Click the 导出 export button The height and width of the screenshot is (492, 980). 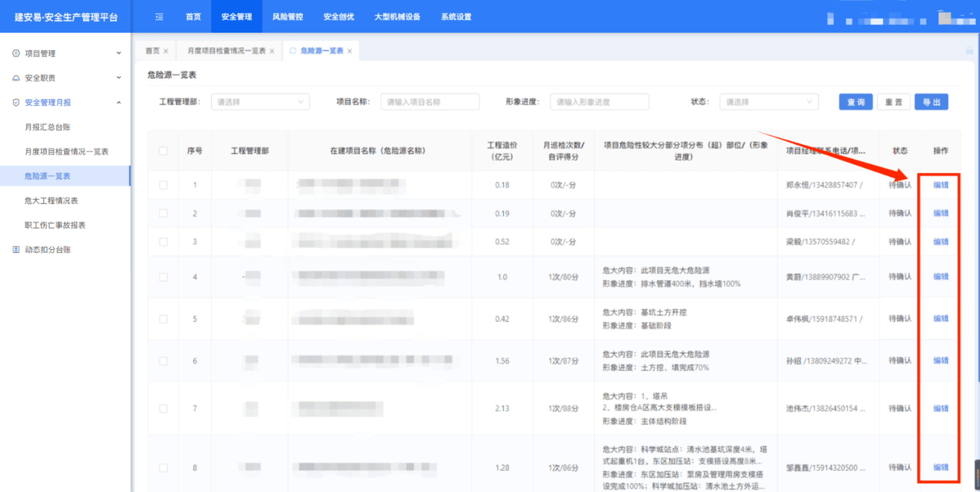[931, 102]
